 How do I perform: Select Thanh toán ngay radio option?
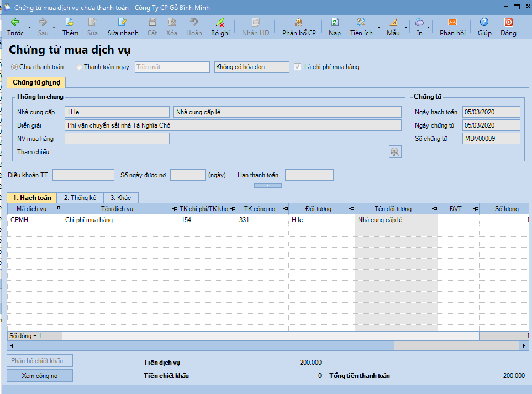point(79,67)
